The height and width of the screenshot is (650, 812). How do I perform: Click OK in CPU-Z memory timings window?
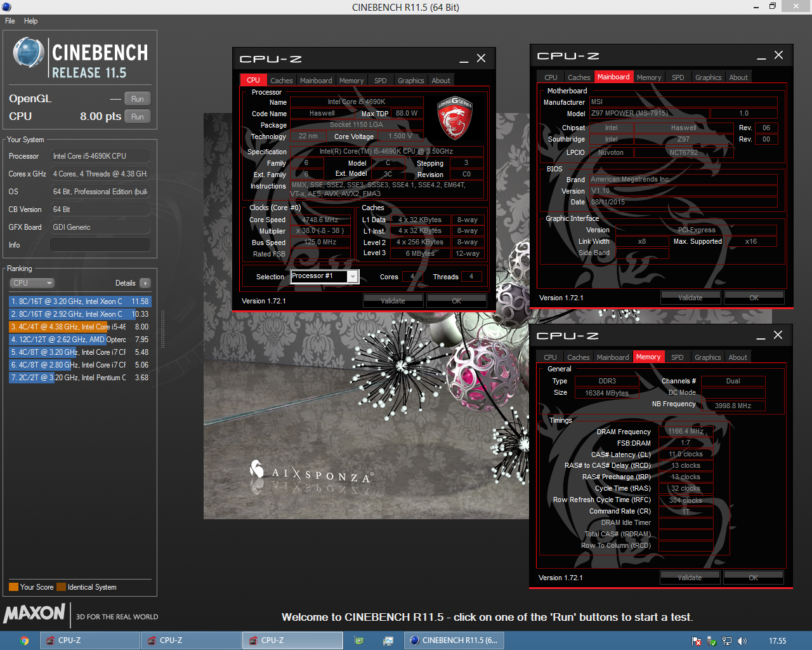point(753,578)
